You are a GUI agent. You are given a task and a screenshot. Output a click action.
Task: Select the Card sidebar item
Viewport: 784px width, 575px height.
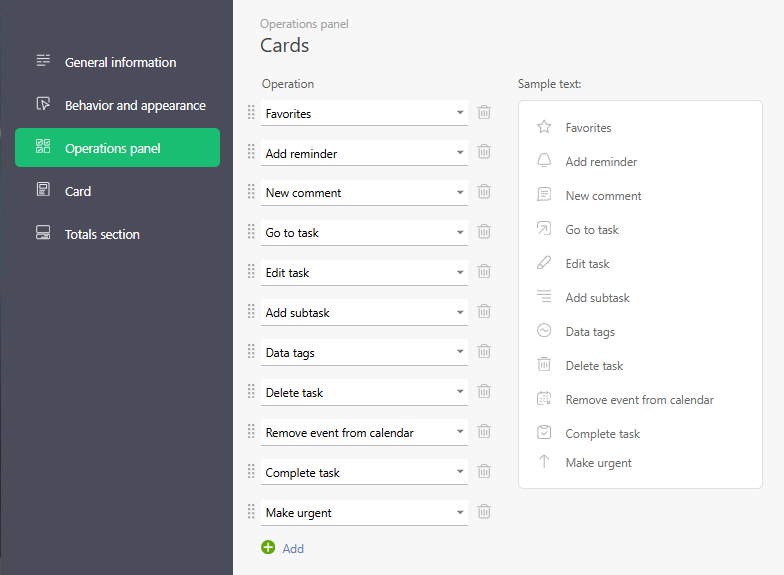coord(78,191)
